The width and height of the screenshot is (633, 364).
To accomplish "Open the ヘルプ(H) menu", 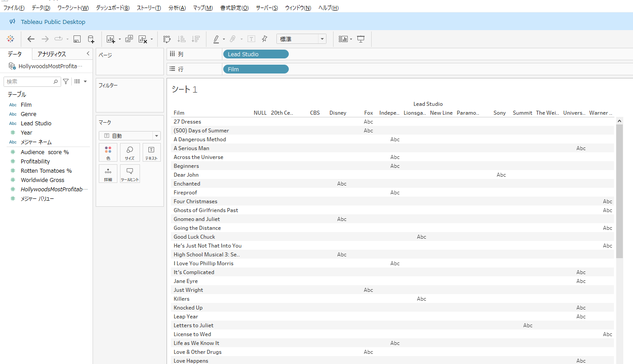I will (x=329, y=8).
